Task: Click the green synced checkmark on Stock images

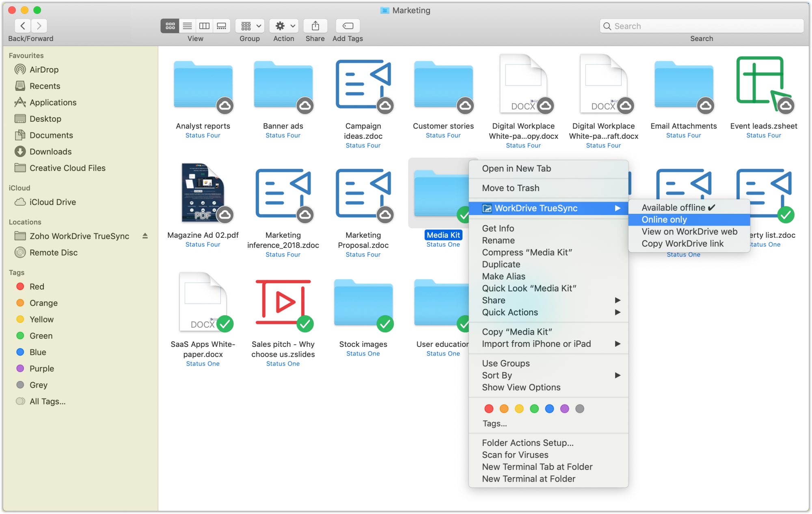Action: [385, 324]
